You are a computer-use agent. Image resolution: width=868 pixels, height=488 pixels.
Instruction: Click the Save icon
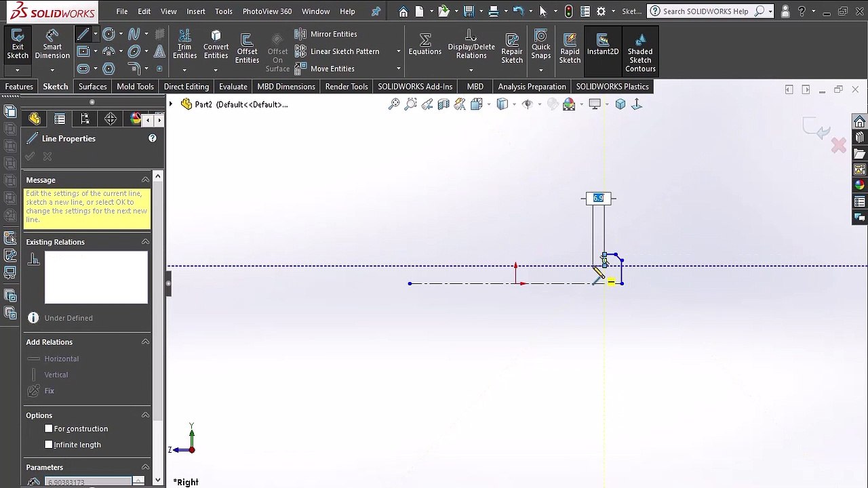click(x=469, y=12)
